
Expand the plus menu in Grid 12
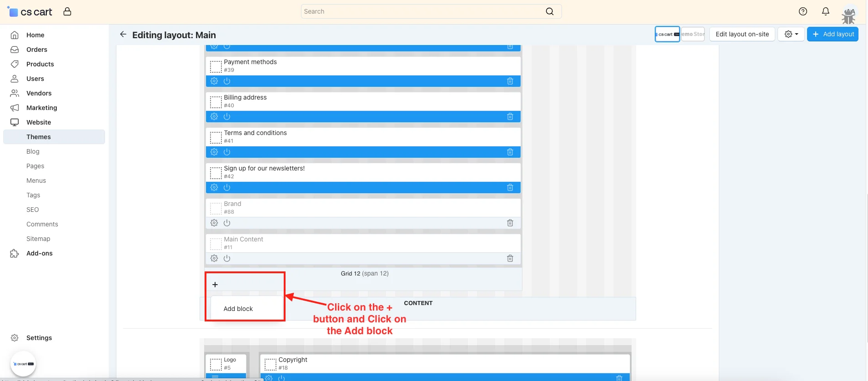[x=215, y=285]
